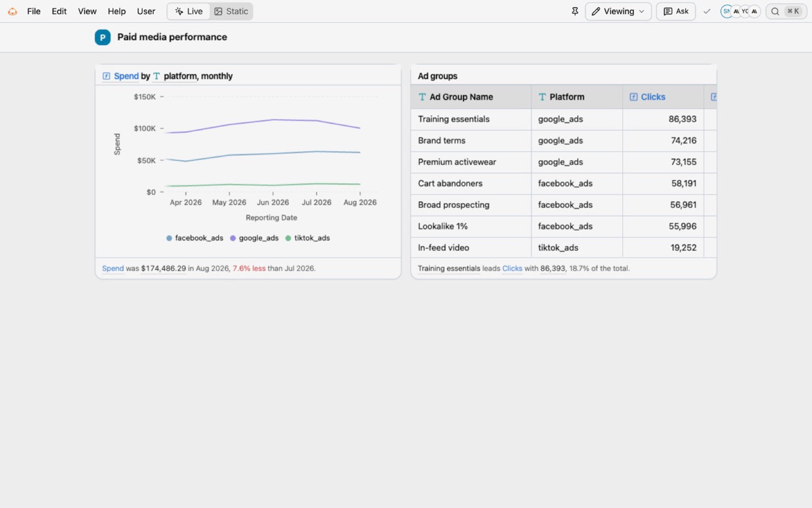Click the measure icon beside Spend title

point(106,76)
